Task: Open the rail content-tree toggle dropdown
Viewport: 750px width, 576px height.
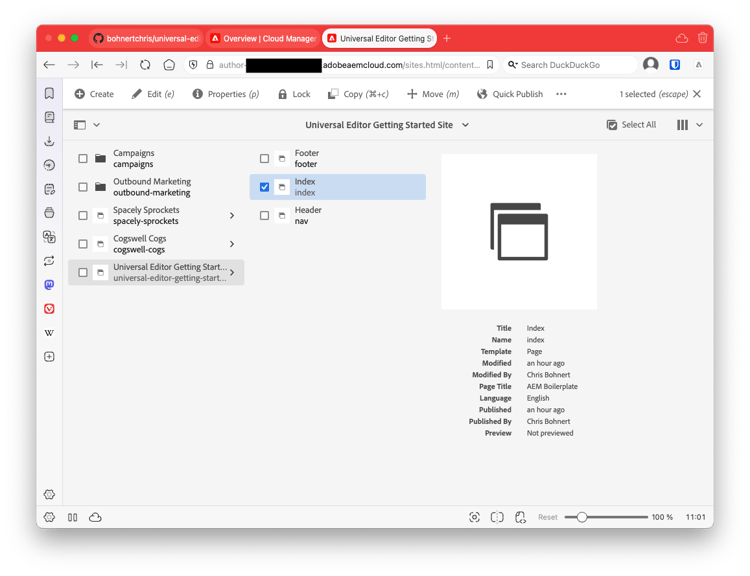Action: 87,125
